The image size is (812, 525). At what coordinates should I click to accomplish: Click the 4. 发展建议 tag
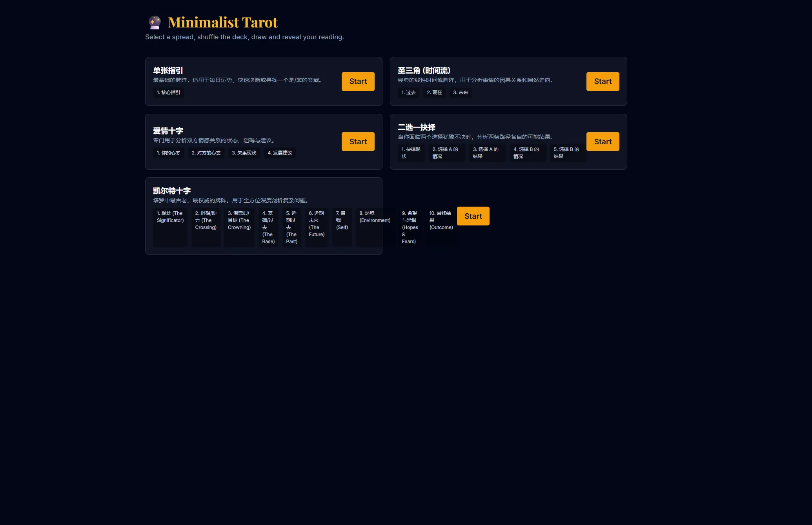click(x=280, y=153)
